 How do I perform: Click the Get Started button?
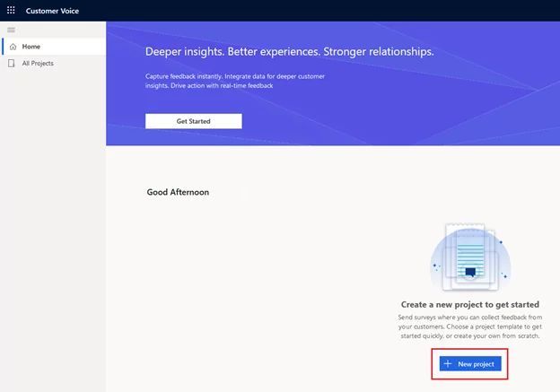click(194, 121)
